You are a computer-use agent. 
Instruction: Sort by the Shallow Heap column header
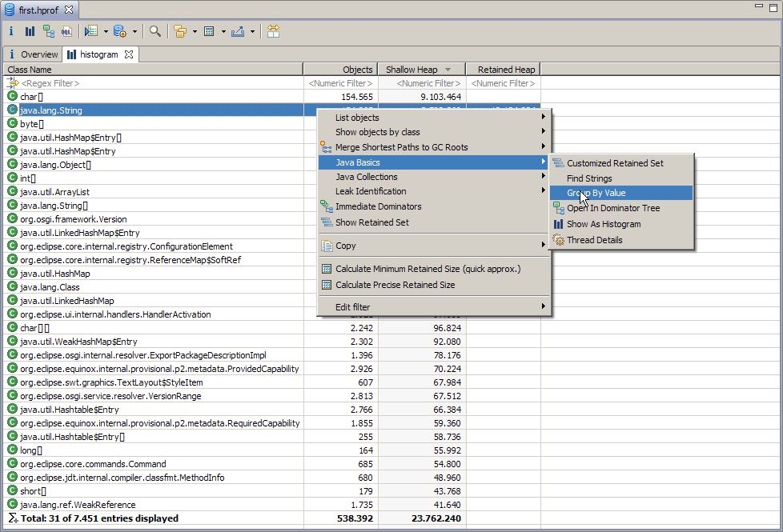point(413,70)
